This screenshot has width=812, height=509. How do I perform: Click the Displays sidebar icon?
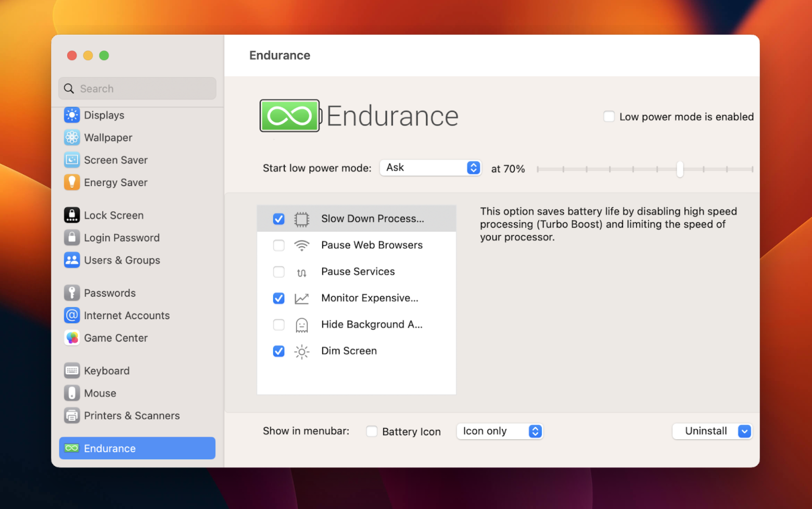(72, 115)
